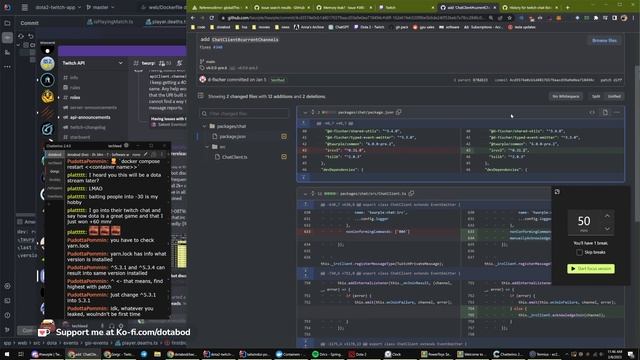Decrease focus session minutes
640x360 pixels.
(607, 229)
